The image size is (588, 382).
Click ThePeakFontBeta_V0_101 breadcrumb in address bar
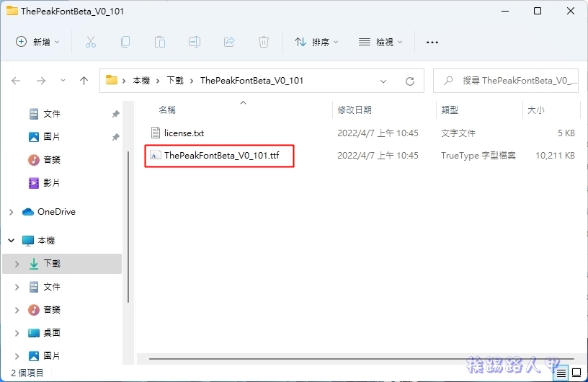pos(251,81)
